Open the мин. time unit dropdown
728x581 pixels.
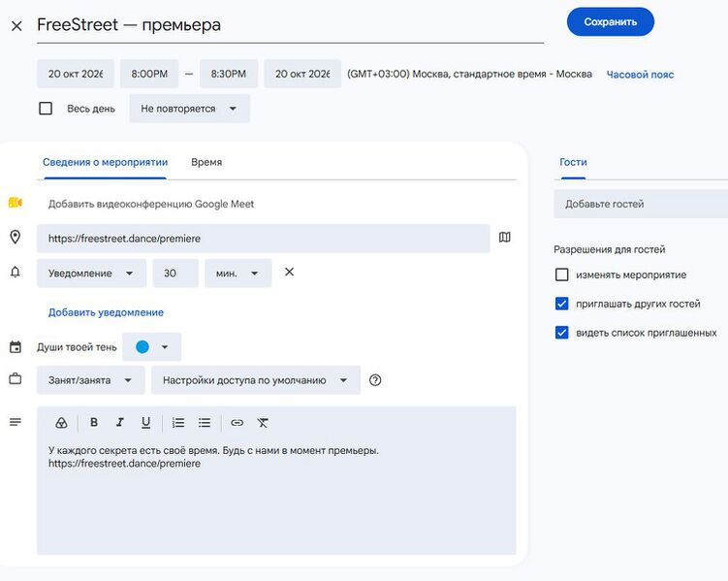pos(237,274)
